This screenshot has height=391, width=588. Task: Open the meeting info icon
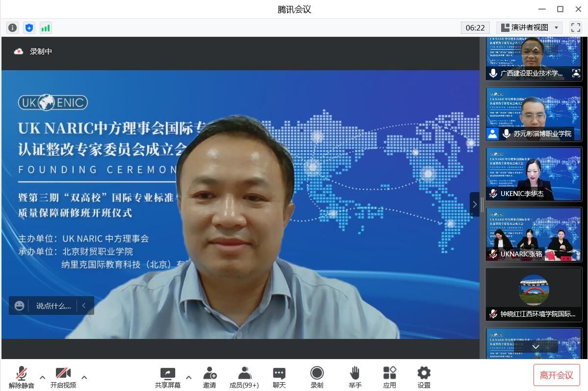[x=12, y=28]
